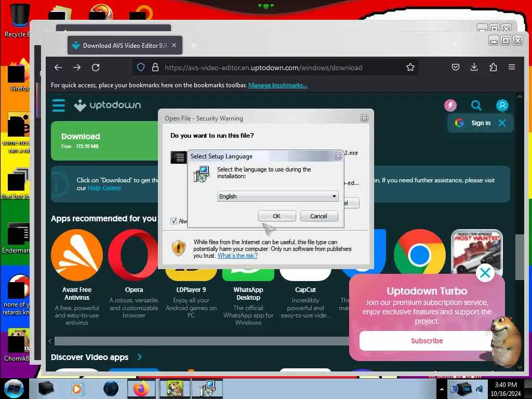Close the Uptodown Turbo popup
Screen dimensions: 532x399
tap(485, 272)
